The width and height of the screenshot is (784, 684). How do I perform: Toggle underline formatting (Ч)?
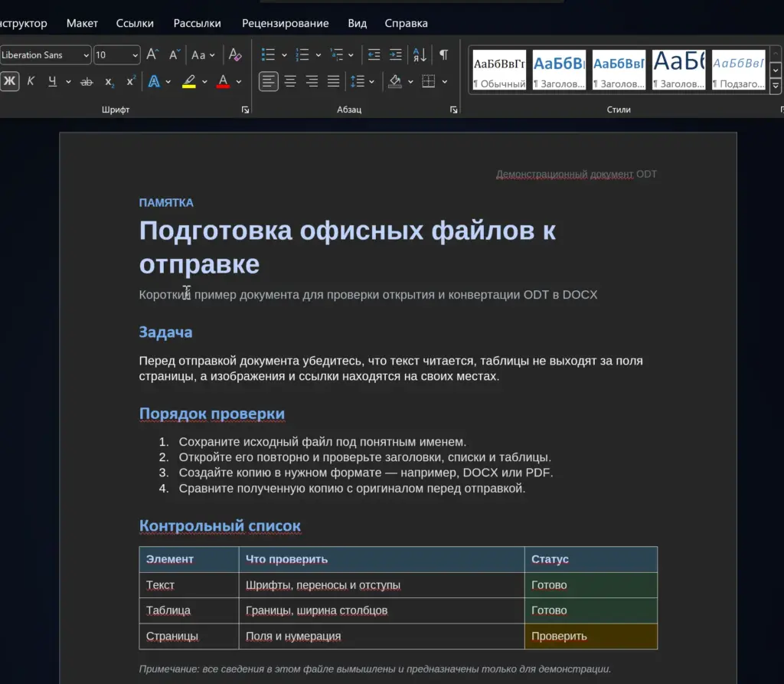click(52, 81)
